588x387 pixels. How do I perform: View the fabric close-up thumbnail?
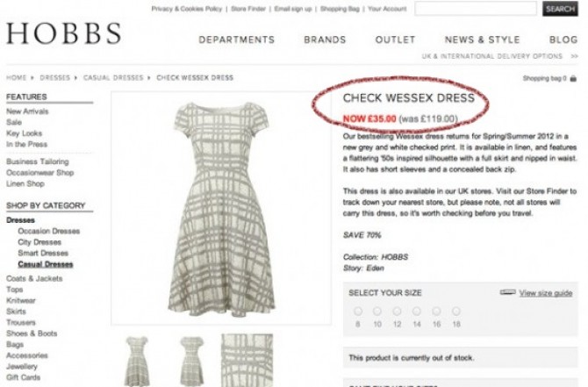(x=247, y=361)
